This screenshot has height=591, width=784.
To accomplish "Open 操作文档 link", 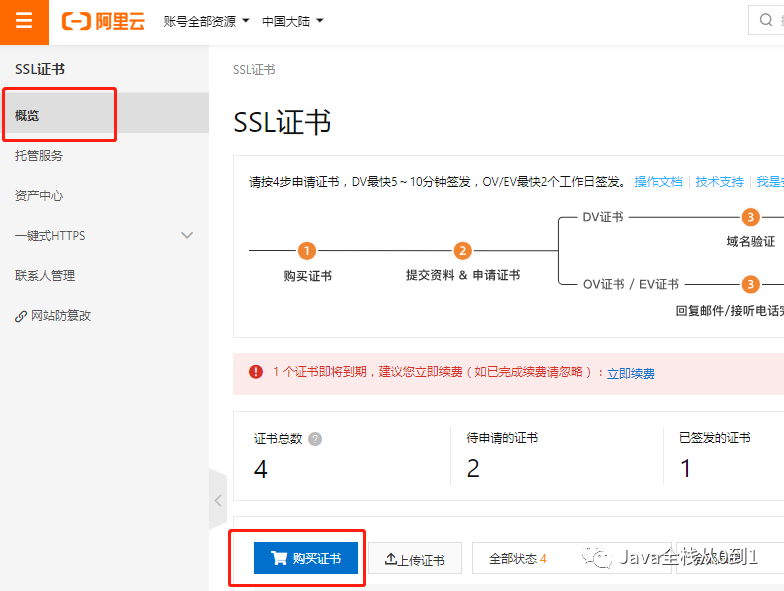I will (x=658, y=182).
